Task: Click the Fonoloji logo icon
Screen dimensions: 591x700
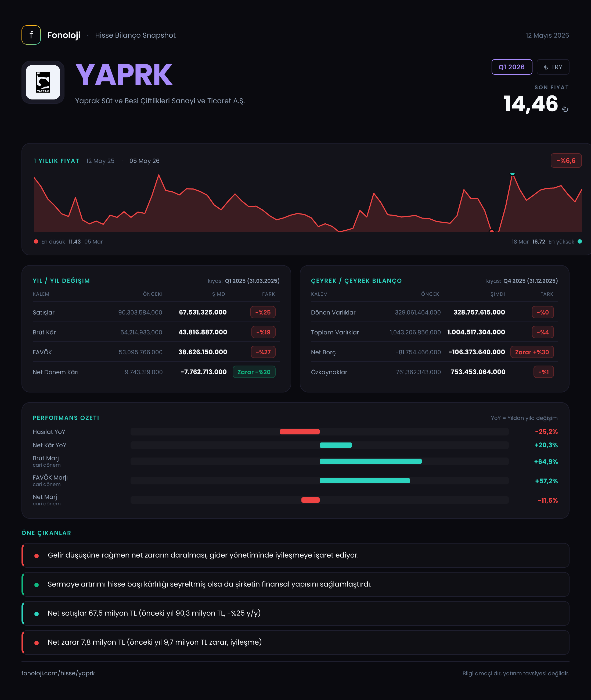Action: [31, 35]
